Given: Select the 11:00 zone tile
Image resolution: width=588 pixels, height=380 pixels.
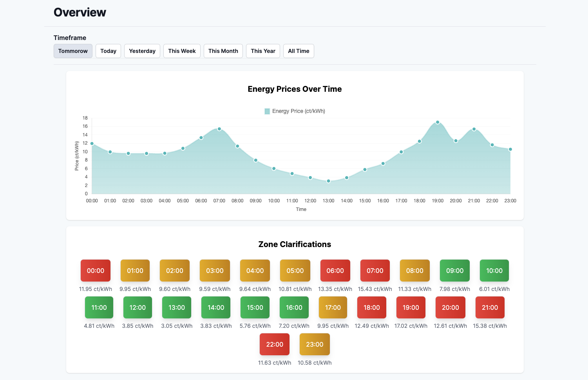Looking at the screenshot, I should tap(99, 307).
